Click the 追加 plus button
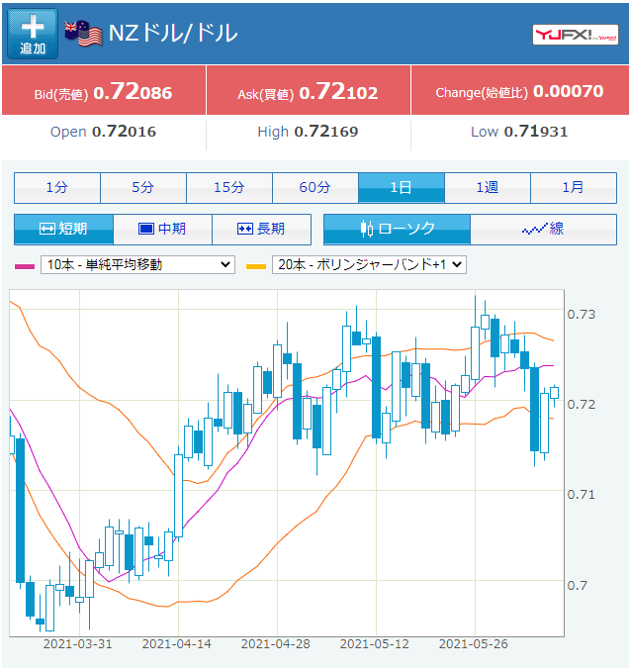This screenshot has height=672, width=629. pos(33,34)
